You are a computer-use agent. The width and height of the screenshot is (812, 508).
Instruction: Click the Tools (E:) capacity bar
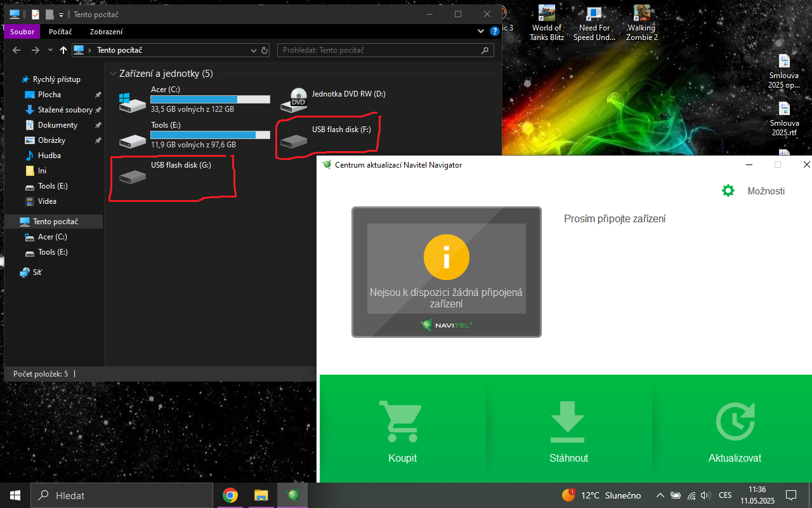[x=210, y=135]
